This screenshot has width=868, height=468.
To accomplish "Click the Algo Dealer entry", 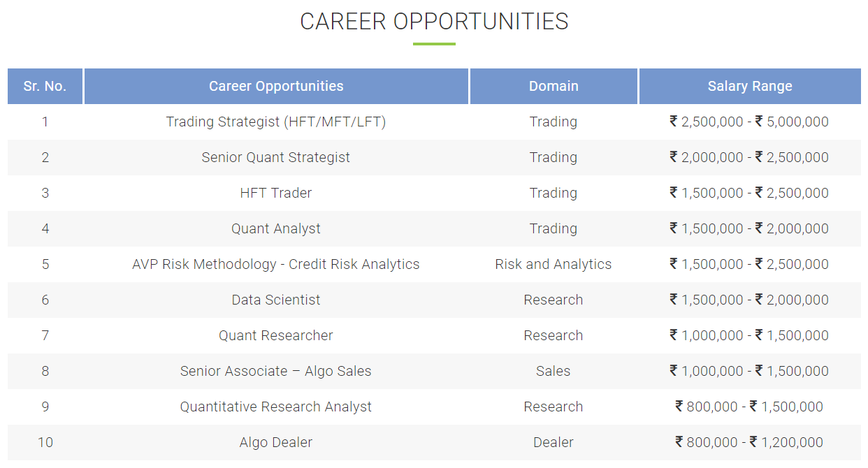I will [276, 442].
